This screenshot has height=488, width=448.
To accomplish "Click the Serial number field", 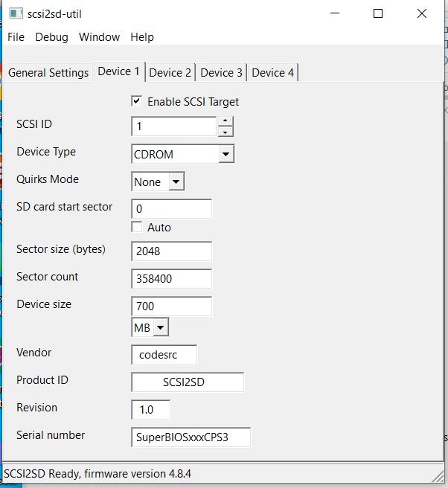I will (x=191, y=437).
